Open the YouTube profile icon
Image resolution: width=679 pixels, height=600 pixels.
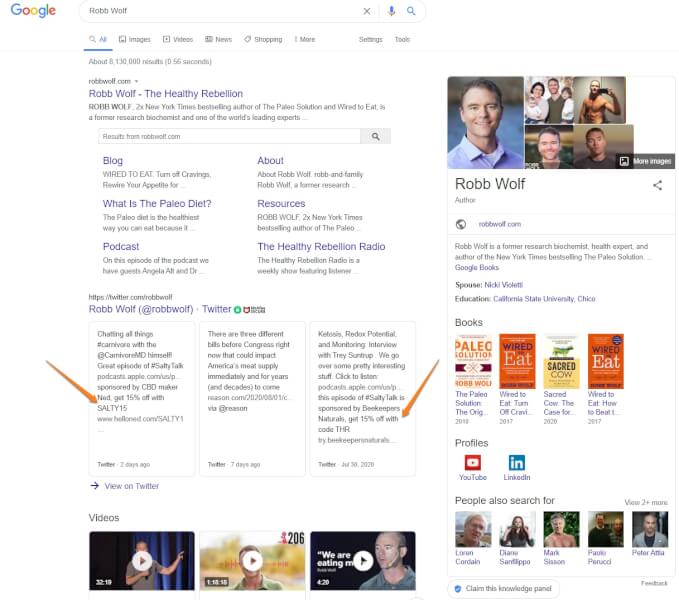click(472, 463)
